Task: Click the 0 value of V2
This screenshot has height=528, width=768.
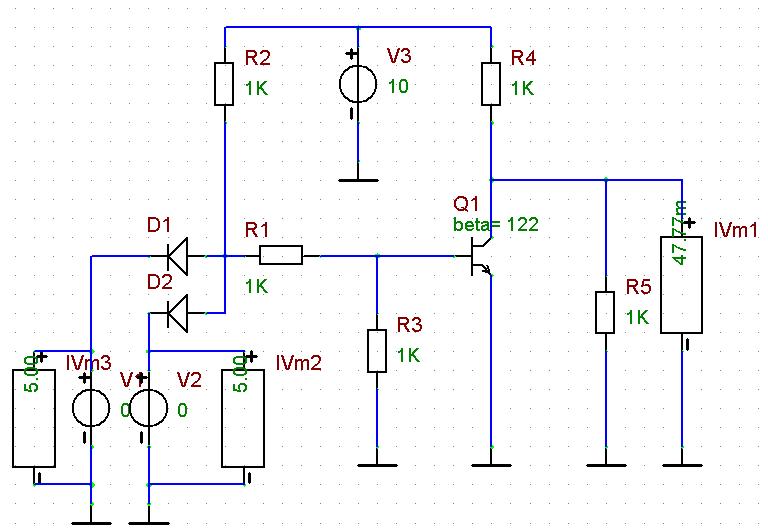Action: point(182,410)
